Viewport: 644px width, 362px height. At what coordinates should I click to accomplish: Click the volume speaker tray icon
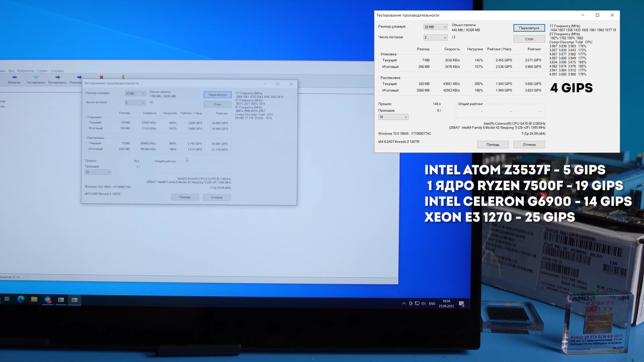pyautogui.click(x=423, y=303)
